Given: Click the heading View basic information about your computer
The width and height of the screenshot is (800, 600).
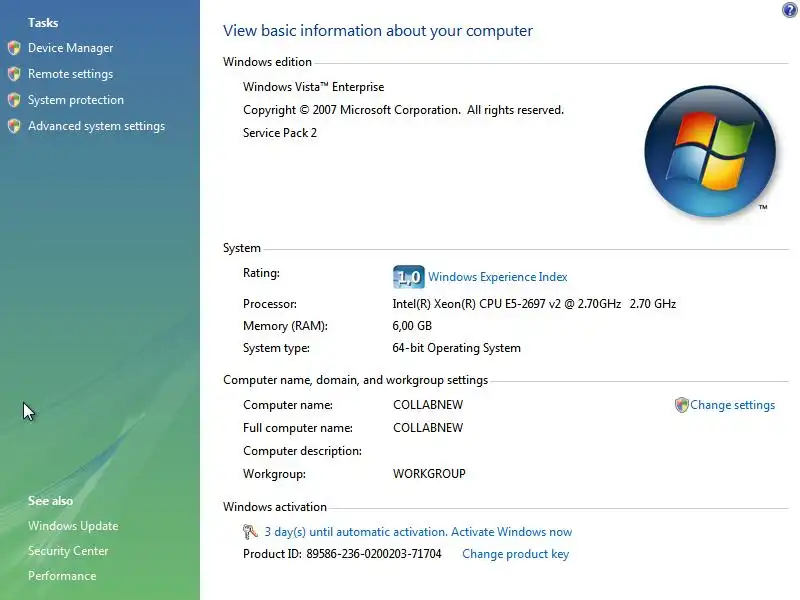Looking at the screenshot, I should (378, 31).
